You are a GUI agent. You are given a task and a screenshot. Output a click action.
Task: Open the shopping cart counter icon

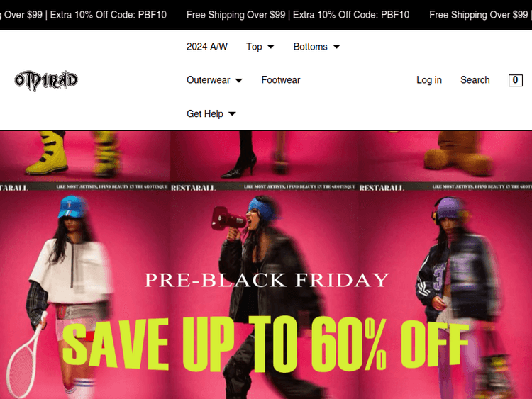tap(515, 80)
